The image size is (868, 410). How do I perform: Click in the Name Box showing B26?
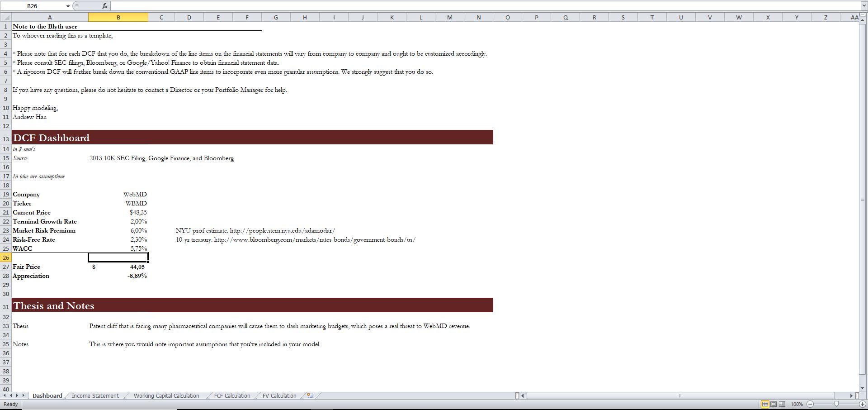[x=33, y=6]
